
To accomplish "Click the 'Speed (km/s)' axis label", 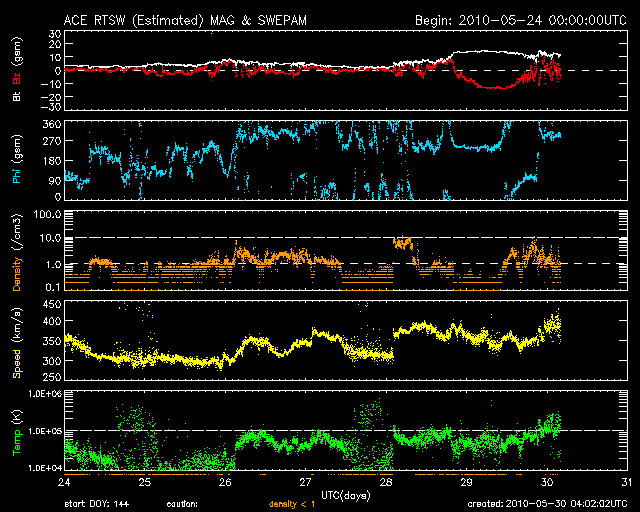I will click(x=17, y=343).
